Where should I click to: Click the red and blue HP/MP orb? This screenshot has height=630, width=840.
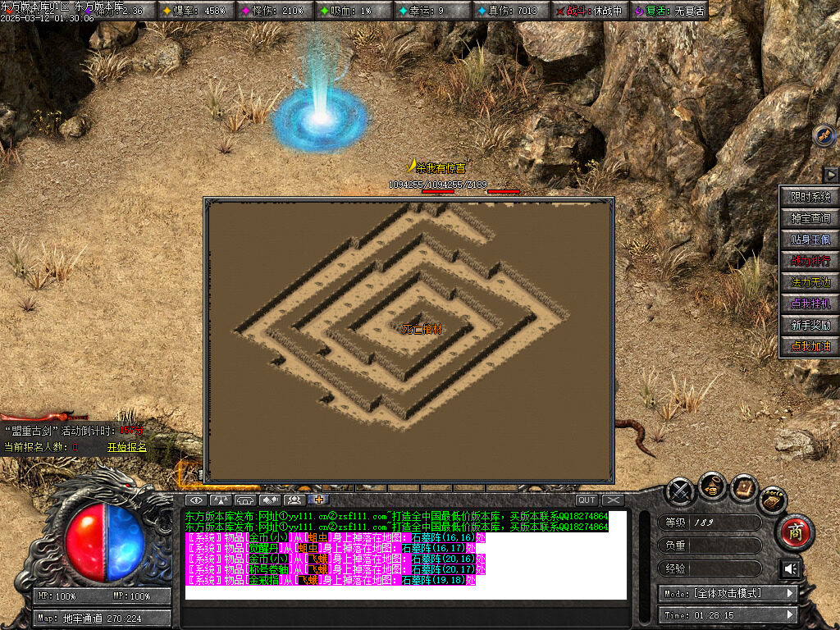[105, 542]
